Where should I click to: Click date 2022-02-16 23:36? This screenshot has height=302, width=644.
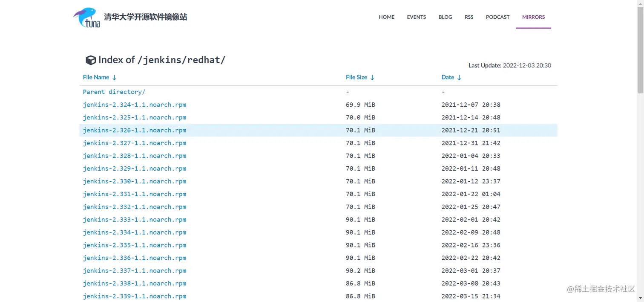471,245
